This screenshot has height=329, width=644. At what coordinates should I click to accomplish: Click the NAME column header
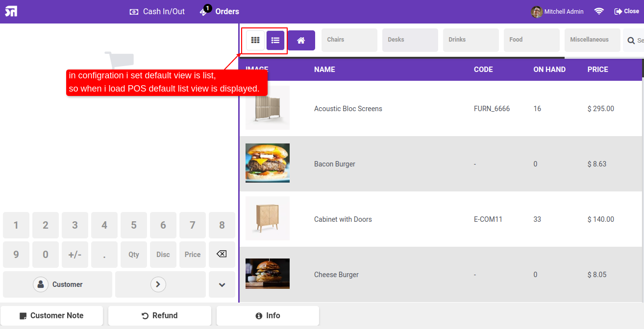point(324,70)
